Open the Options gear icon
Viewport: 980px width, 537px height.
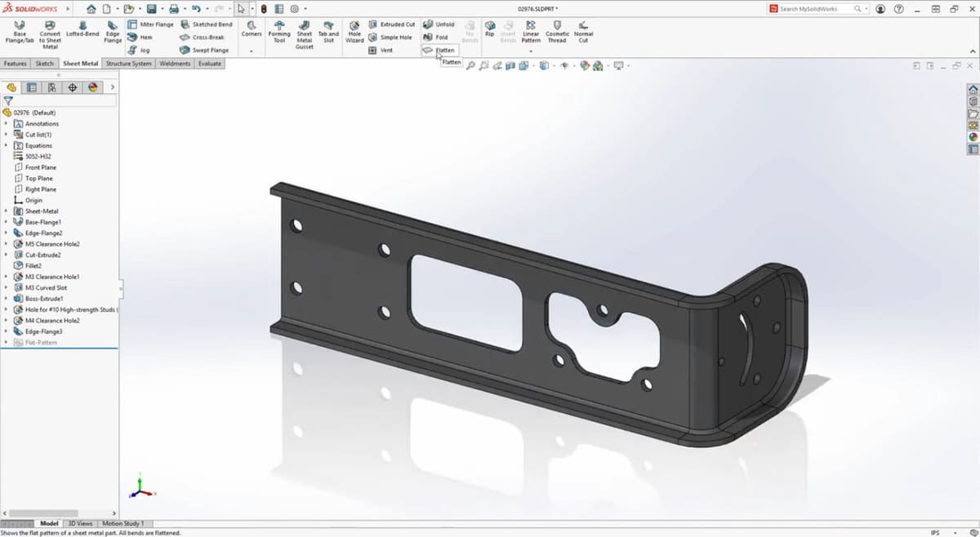click(x=295, y=9)
